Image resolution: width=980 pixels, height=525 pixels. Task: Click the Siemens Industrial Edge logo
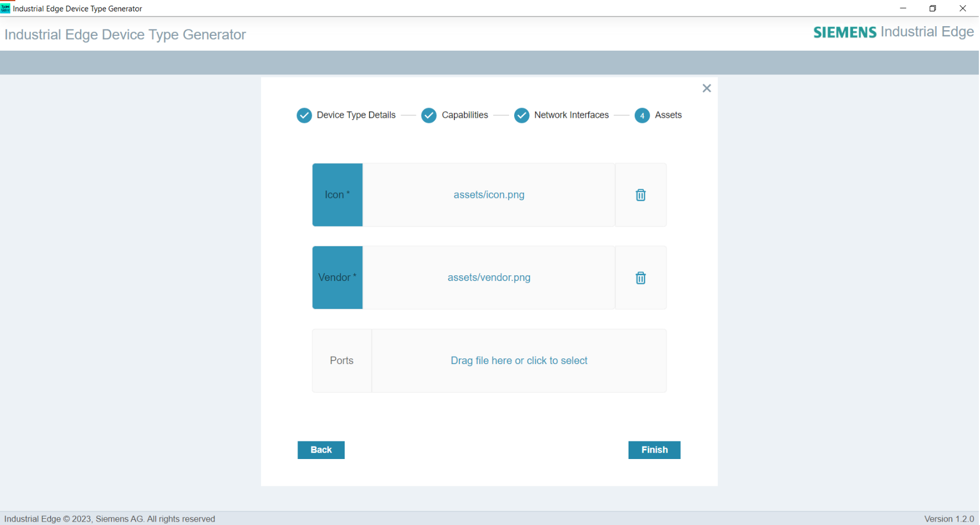point(893,32)
